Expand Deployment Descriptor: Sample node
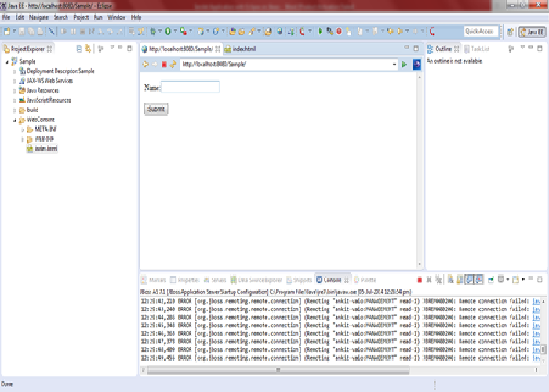Viewport: 549px width, 392px height. [14, 71]
